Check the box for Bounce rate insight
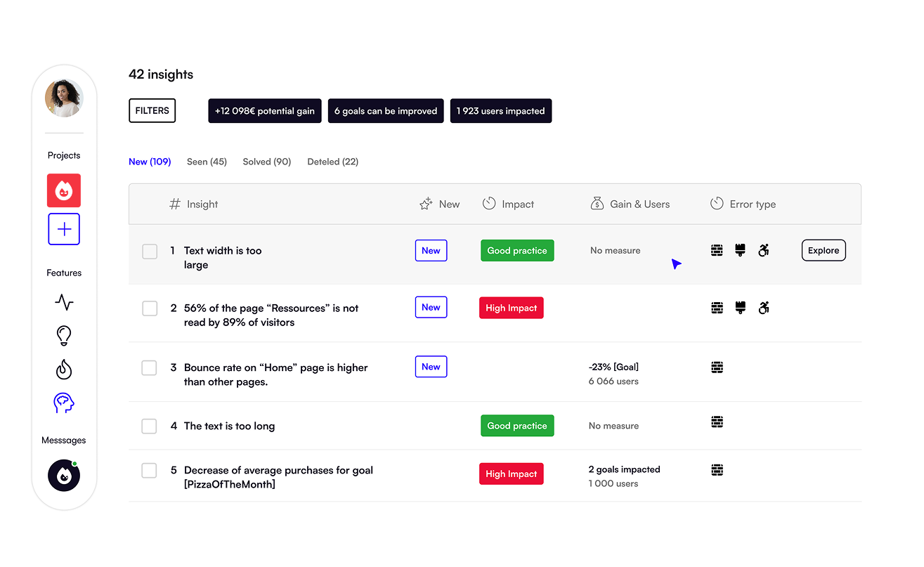924x567 pixels. (149, 368)
